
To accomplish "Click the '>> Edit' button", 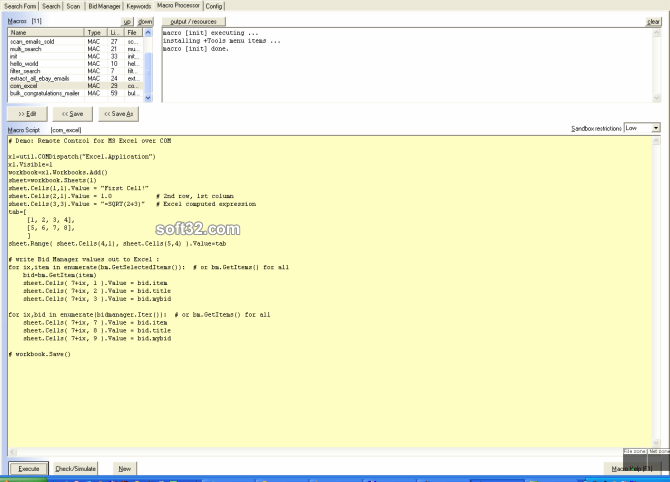I will (x=27, y=114).
